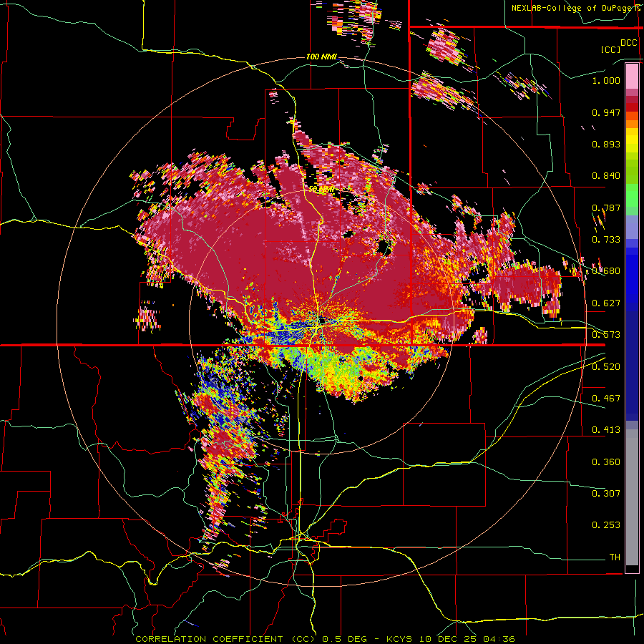Click the 0.840 value on color scale
The height and width of the screenshot is (644, 644).
(606, 176)
